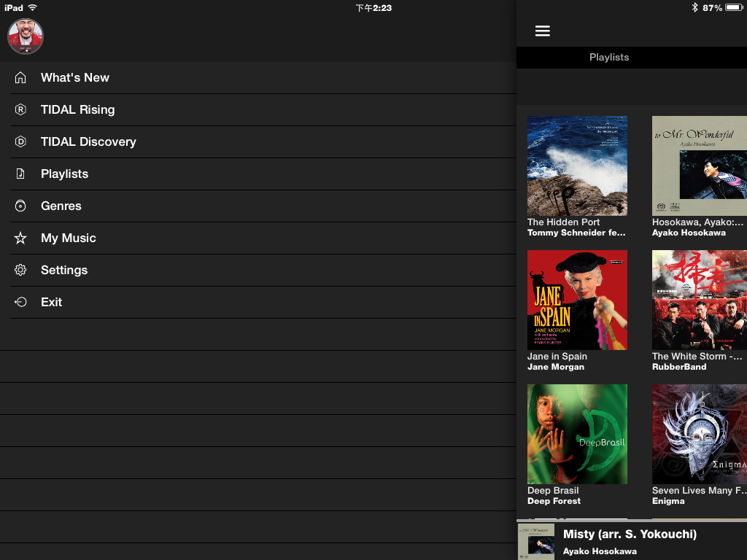Screen dimensions: 747x560
Task: Tap the hamburger menu icon
Action: (542, 31)
